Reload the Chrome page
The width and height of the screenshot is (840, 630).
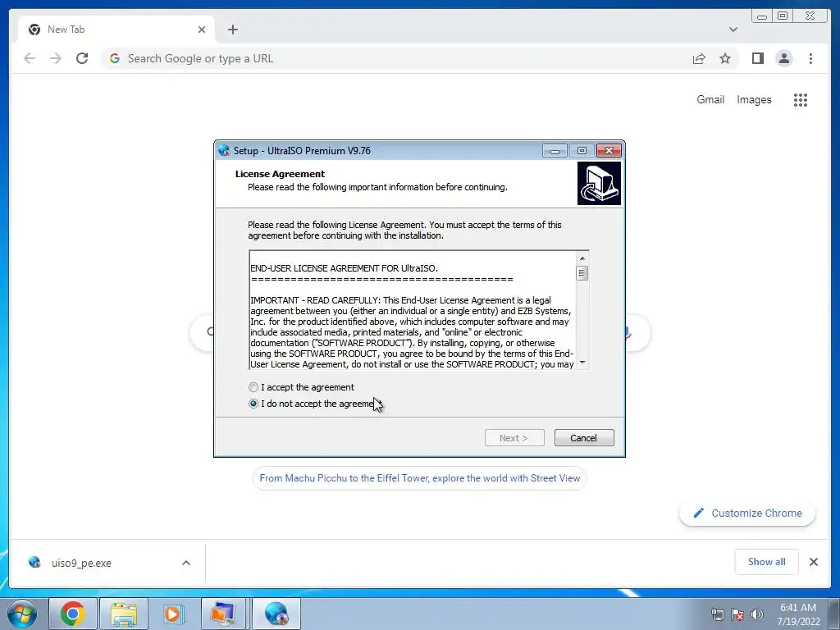(x=82, y=58)
